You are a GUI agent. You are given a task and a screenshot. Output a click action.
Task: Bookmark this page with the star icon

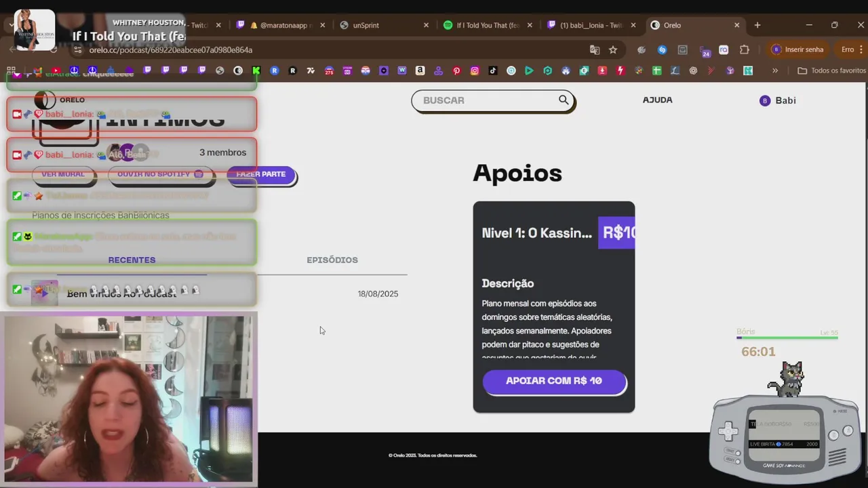pyautogui.click(x=613, y=49)
